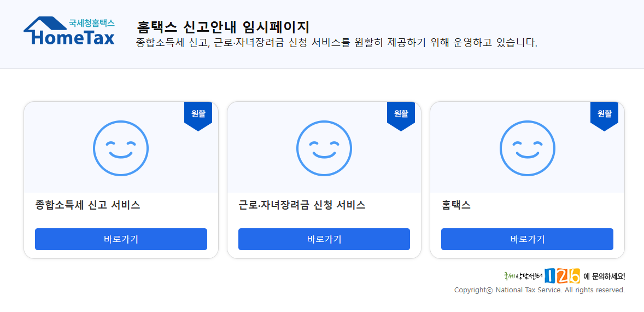Screen dimensions: 644x312
Task: Click the 국세상담센터 handwritten label
Action: coord(524,276)
